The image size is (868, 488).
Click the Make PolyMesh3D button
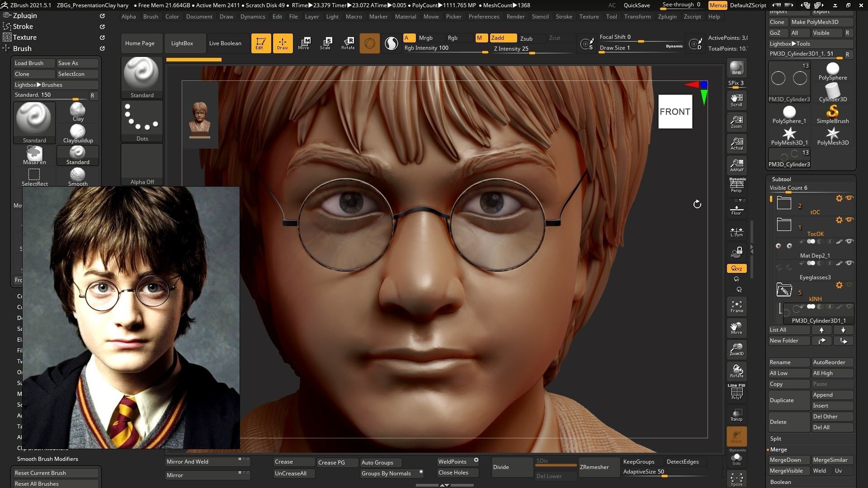click(821, 22)
